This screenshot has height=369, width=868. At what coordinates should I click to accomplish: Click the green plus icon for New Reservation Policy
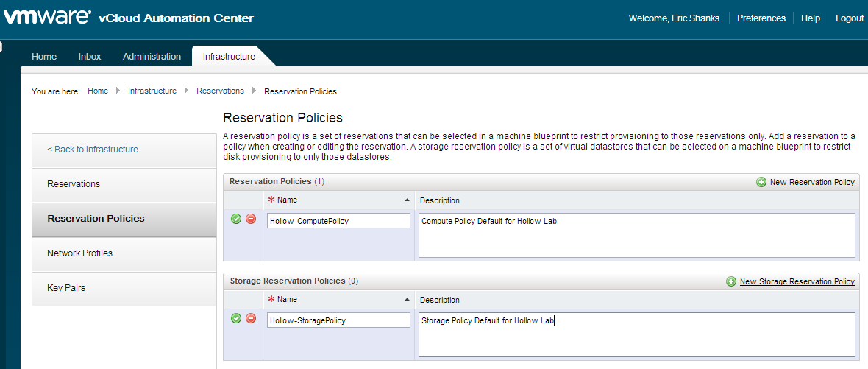coord(761,182)
